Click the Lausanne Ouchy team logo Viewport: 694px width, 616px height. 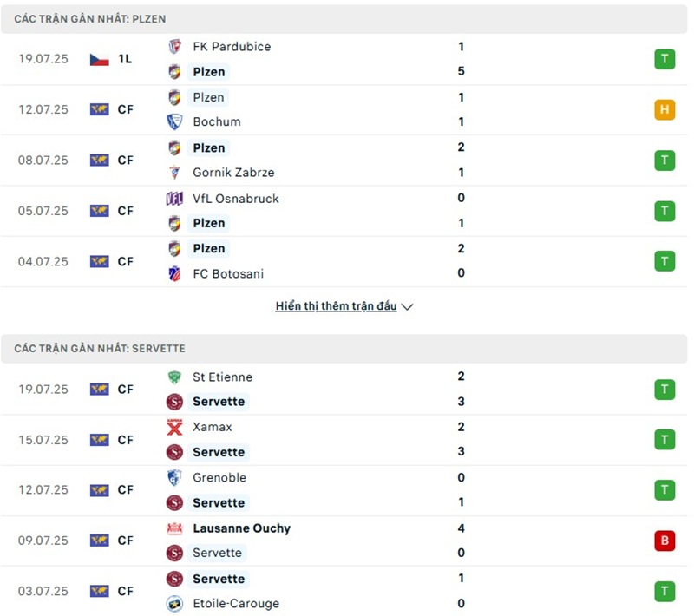point(174,528)
